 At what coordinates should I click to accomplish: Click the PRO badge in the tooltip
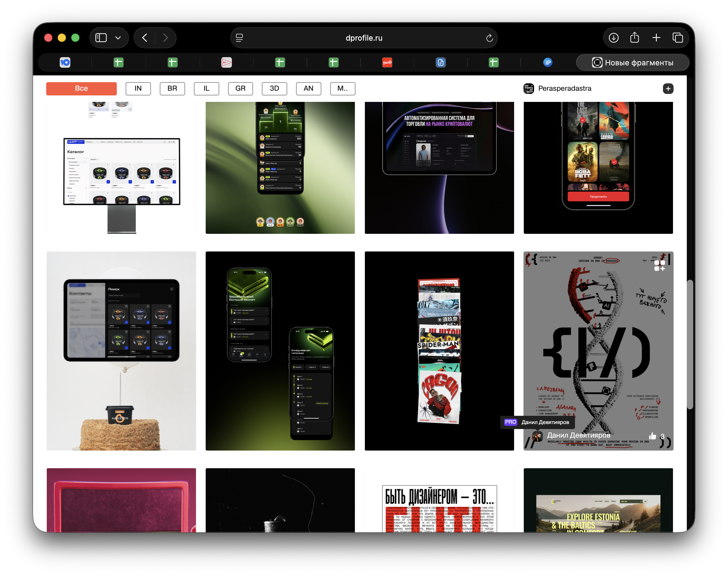510,422
